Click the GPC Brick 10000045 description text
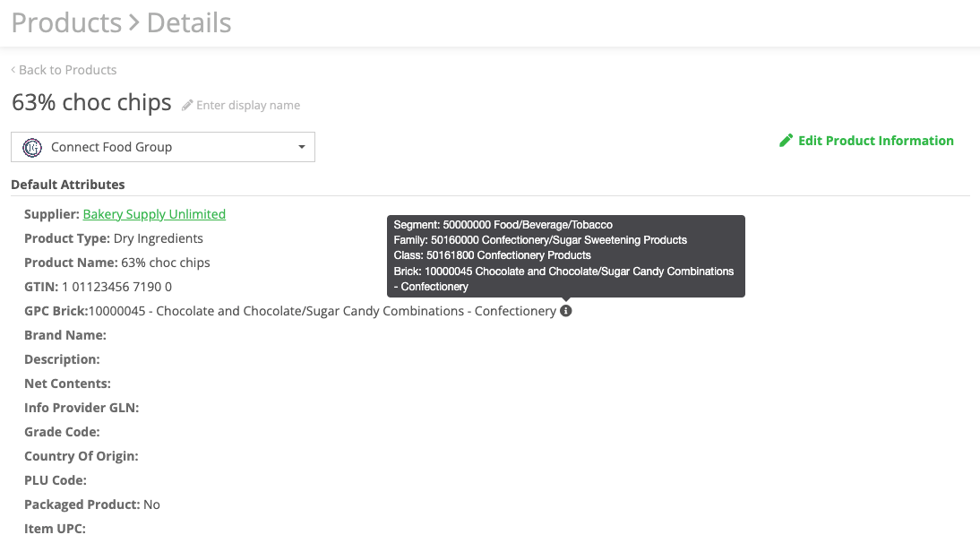Viewport: 980px width, 552px height. (x=322, y=311)
